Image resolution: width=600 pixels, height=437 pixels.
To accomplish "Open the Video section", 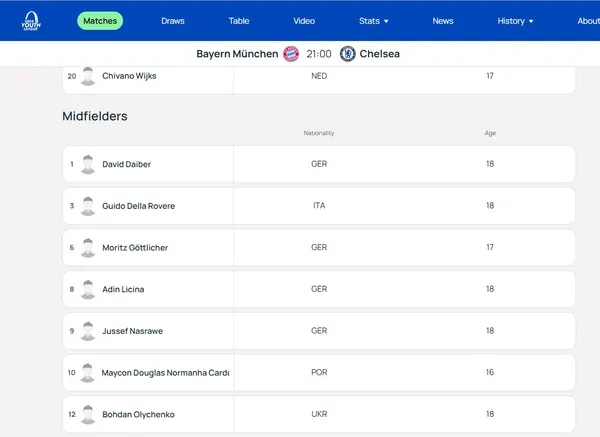I will (304, 21).
